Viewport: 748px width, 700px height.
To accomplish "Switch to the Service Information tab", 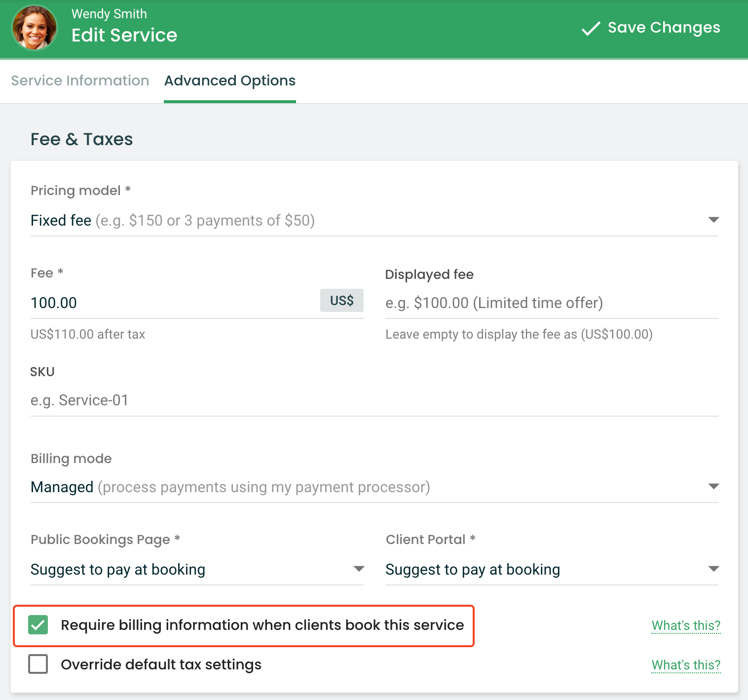I will point(80,81).
